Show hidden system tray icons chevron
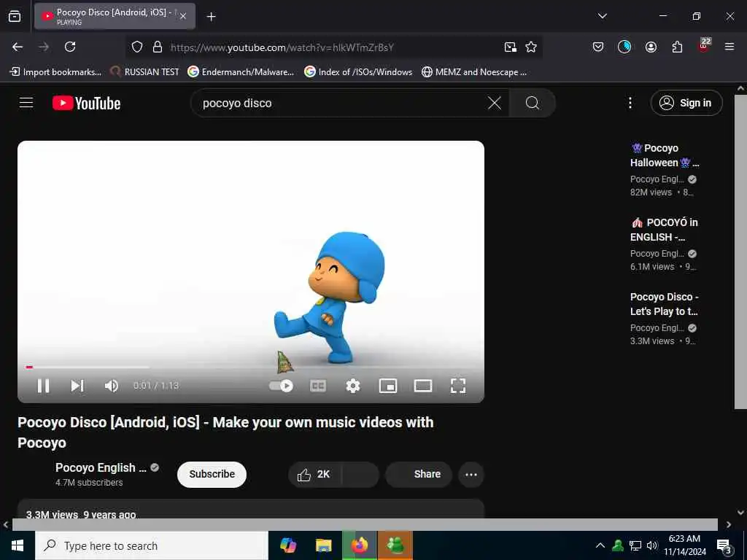This screenshot has width=747, height=560. coord(600,545)
